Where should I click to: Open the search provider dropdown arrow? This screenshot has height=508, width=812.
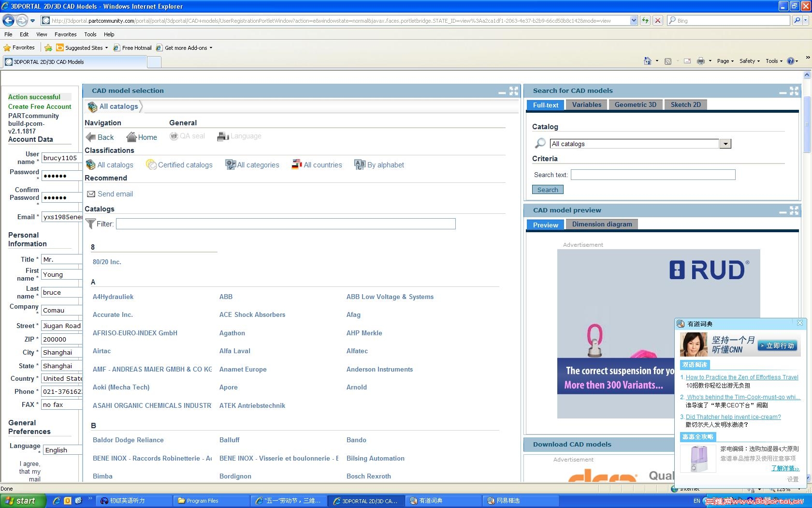pos(806,20)
